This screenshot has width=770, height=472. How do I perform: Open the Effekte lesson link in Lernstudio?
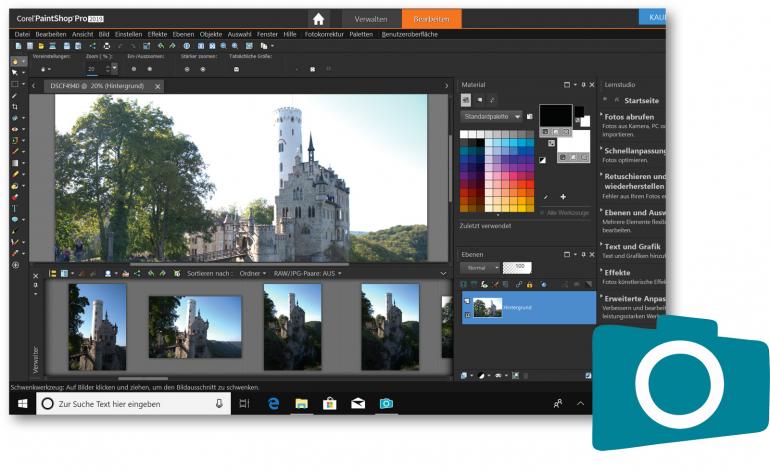[617, 273]
